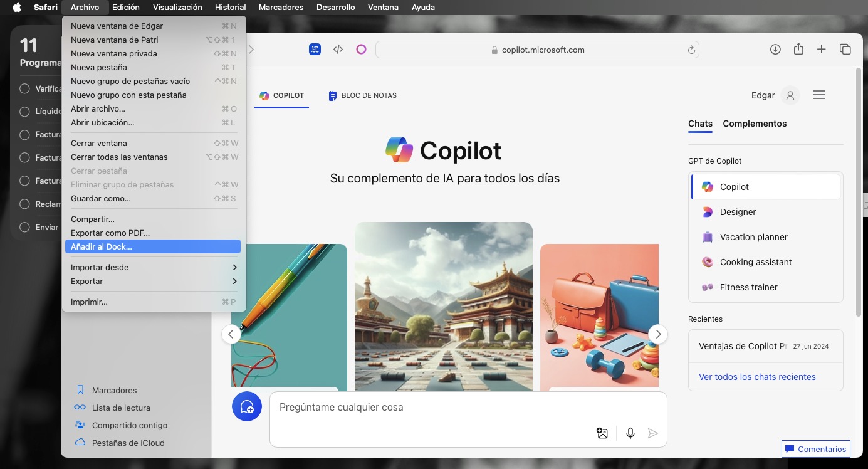Open the hamburger menu next to Edgar
This screenshot has height=469, width=868.
coord(818,95)
